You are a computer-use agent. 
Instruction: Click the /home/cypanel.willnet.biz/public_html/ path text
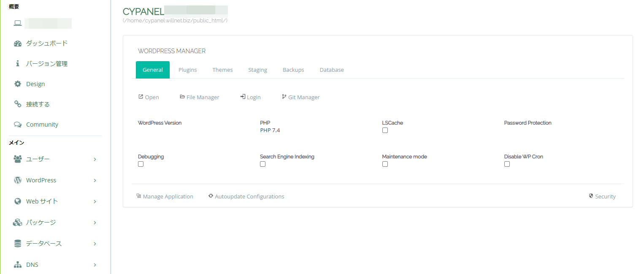coord(175,20)
